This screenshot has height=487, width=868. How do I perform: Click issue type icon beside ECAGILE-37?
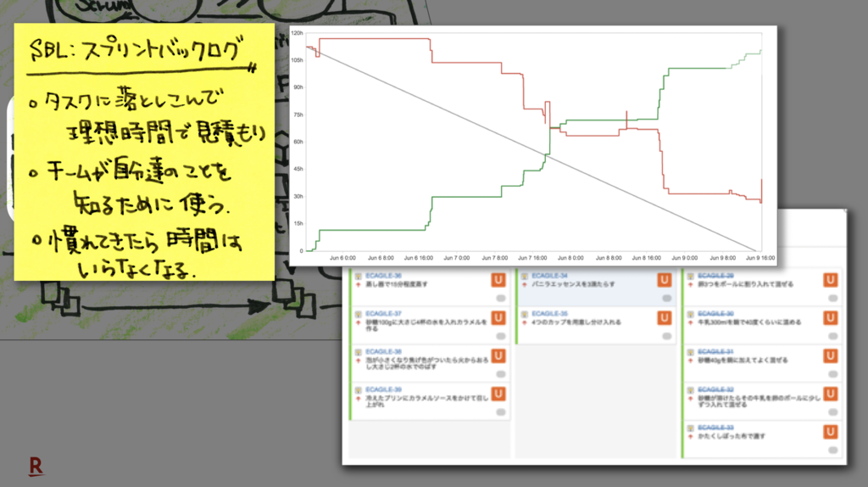(359, 314)
